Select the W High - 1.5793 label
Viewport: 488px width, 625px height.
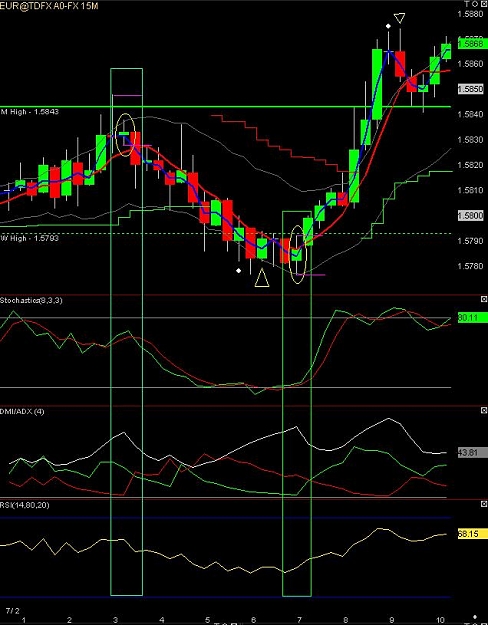click(31, 238)
